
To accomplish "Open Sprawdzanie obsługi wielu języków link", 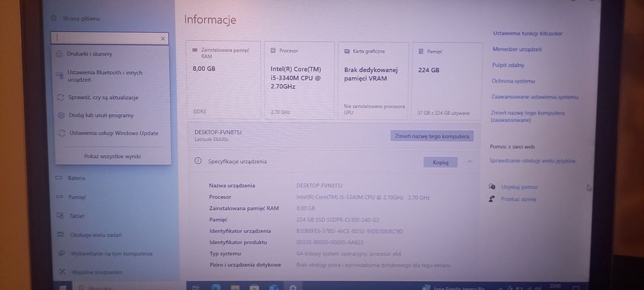I will click(x=533, y=161).
